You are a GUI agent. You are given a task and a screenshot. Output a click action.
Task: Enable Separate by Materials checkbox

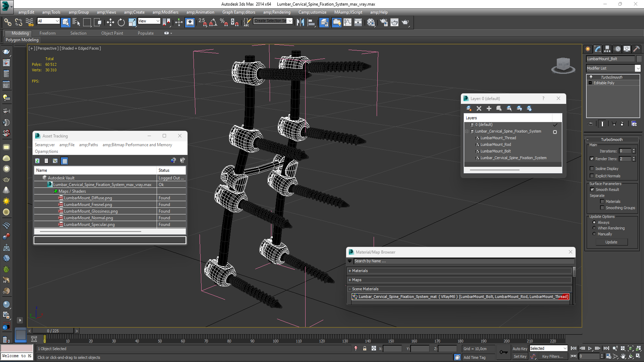tap(602, 201)
